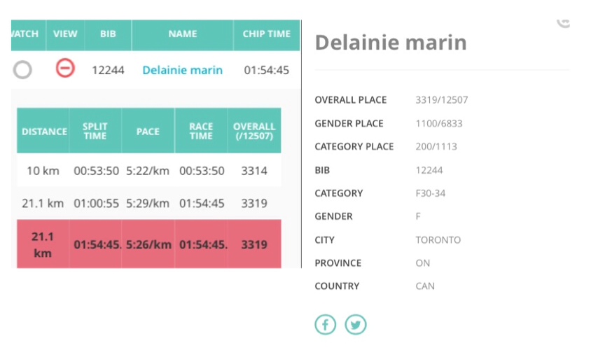The width and height of the screenshot is (591, 364).
Task: Click the Distance splits column header
Action: pos(44,131)
